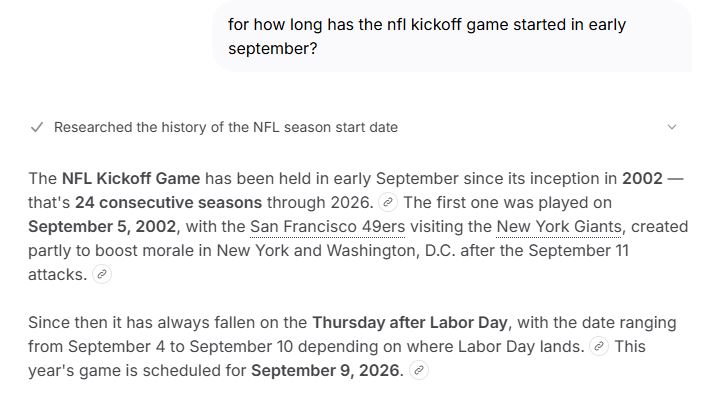Click the bold "24 consecutive seasons" phrase
Screen dimensions: 713x397
click(168, 202)
